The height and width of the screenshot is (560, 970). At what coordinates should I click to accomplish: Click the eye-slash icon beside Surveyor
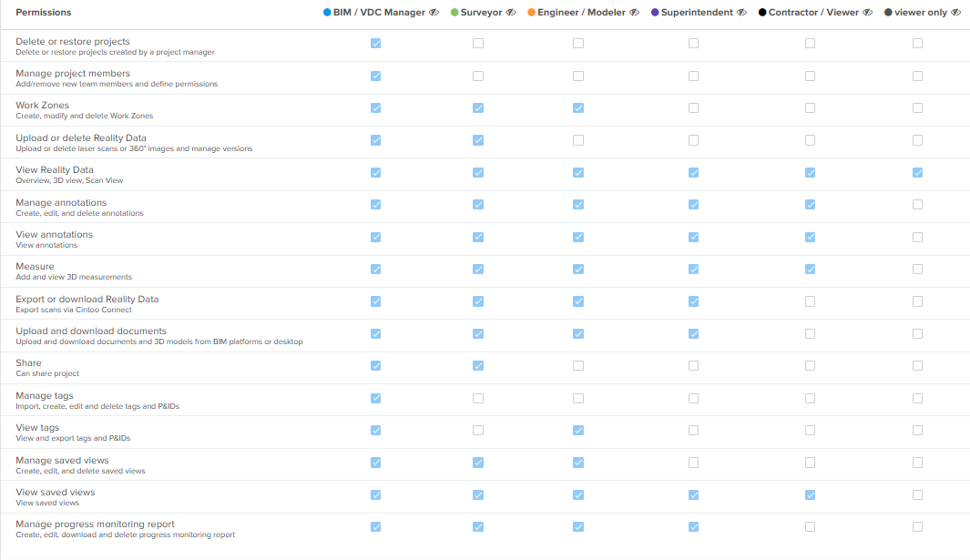pos(511,13)
